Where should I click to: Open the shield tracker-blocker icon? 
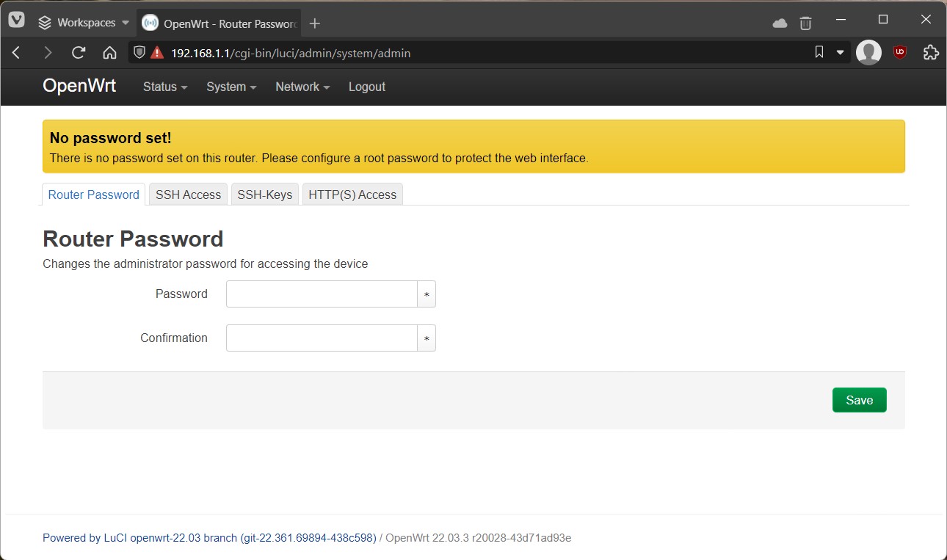(x=139, y=53)
